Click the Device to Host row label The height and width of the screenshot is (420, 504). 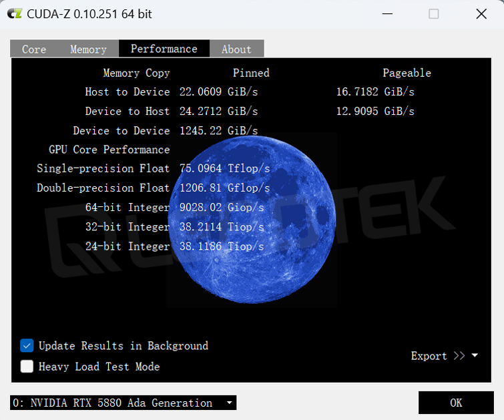click(x=128, y=112)
